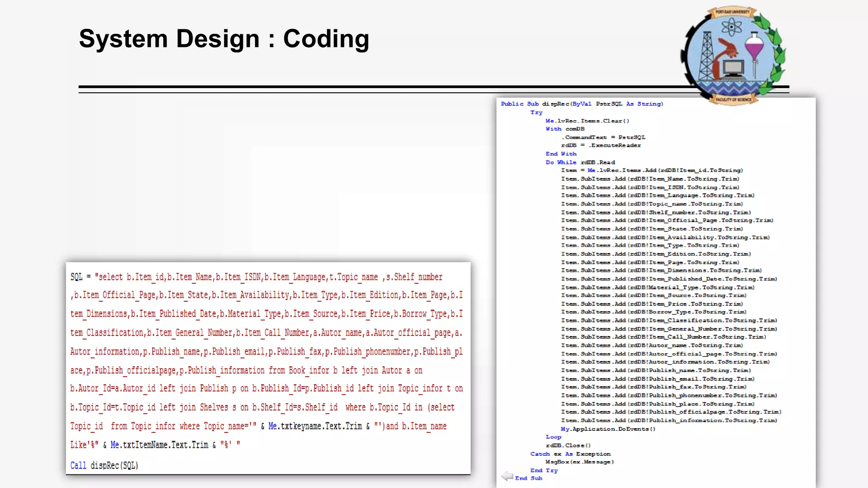Click the 'Me.lvRec.Items.Clear()' line
868x488 pixels.
coord(587,121)
